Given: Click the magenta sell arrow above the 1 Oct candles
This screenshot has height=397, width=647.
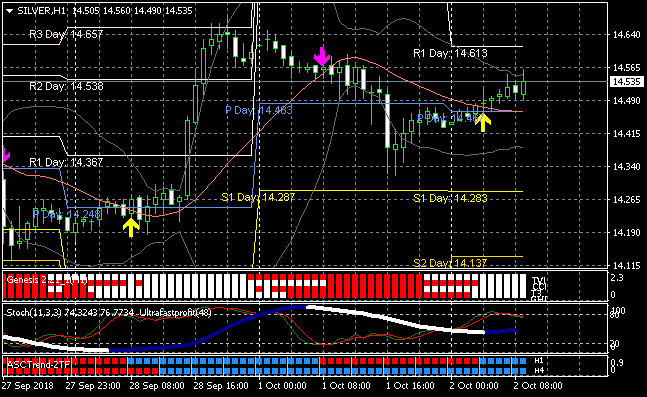Looking at the screenshot, I should click(x=322, y=56).
